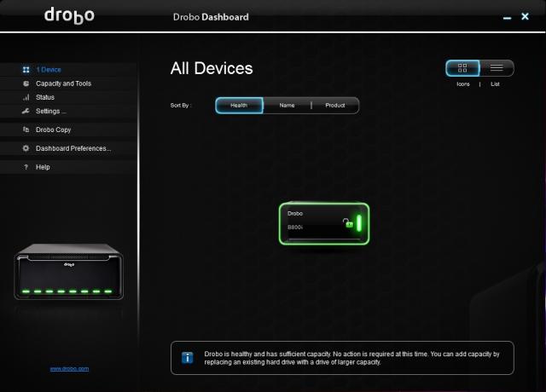Click the Help question mark icon
Viewport: 546px width, 392px height.
(x=26, y=167)
